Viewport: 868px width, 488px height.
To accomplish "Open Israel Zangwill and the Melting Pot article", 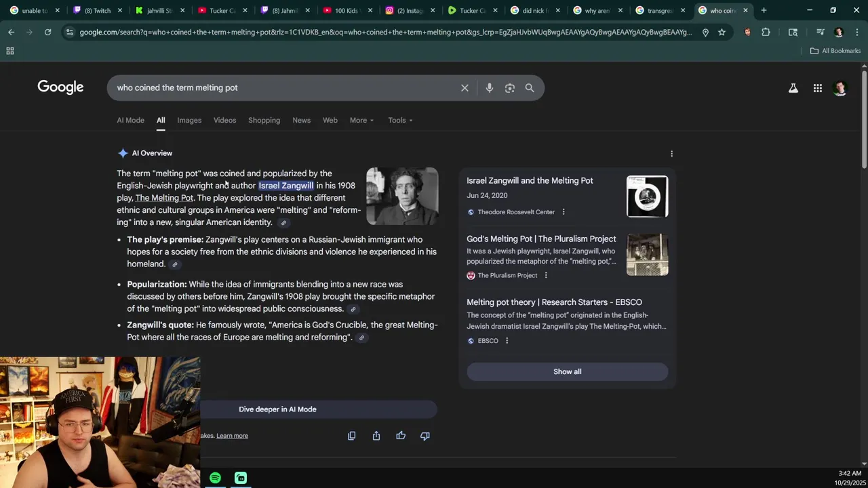I will point(530,181).
